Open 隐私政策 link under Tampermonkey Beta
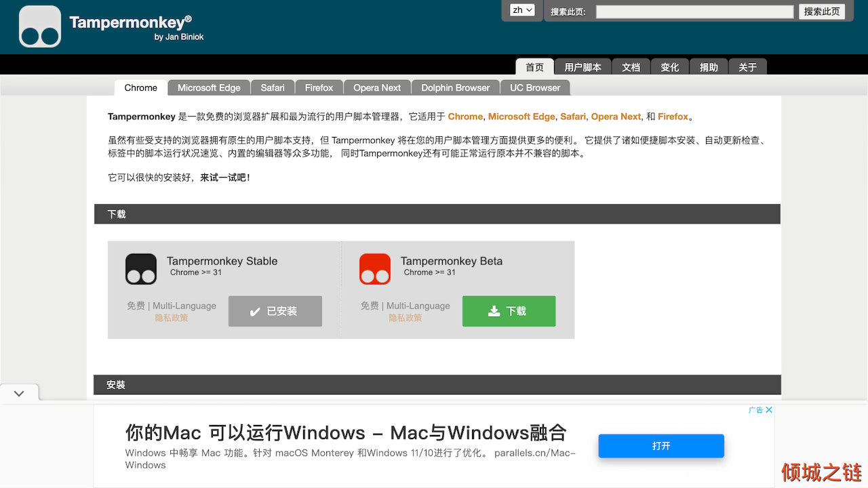 click(x=406, y=318)
